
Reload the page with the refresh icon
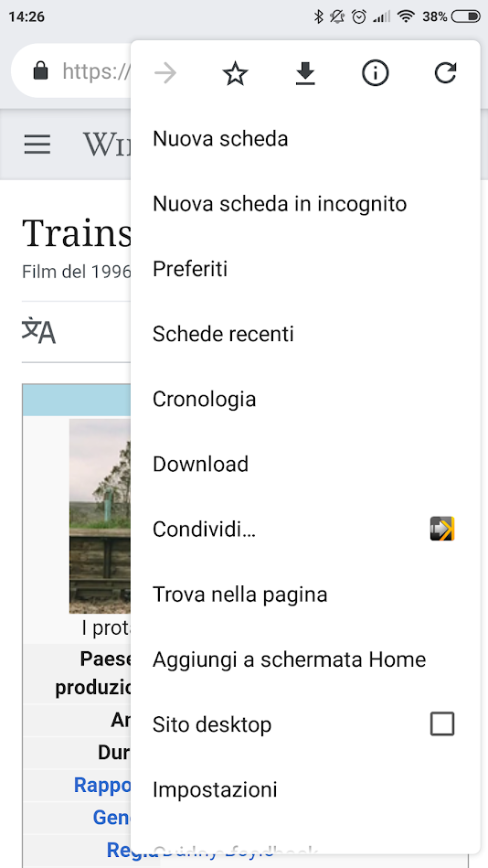445,73
